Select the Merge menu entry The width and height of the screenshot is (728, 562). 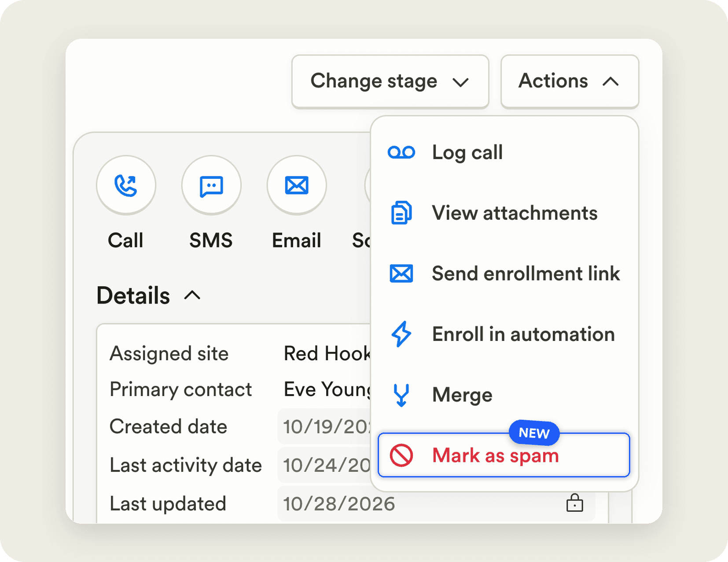click(504, 395)
